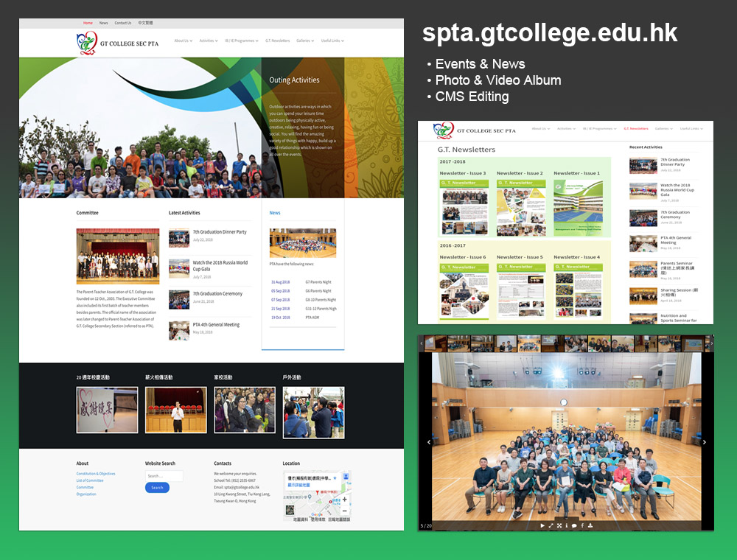Show photo info icon in gallery
Screen dimensions: 737x560
tap(566, 525)
